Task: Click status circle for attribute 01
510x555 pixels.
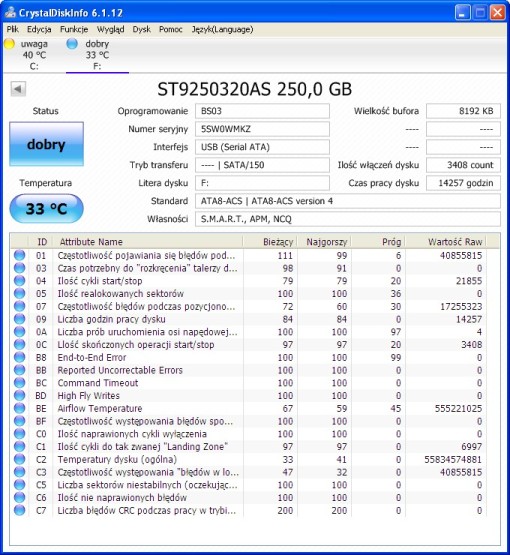Action: click(19, 255)
